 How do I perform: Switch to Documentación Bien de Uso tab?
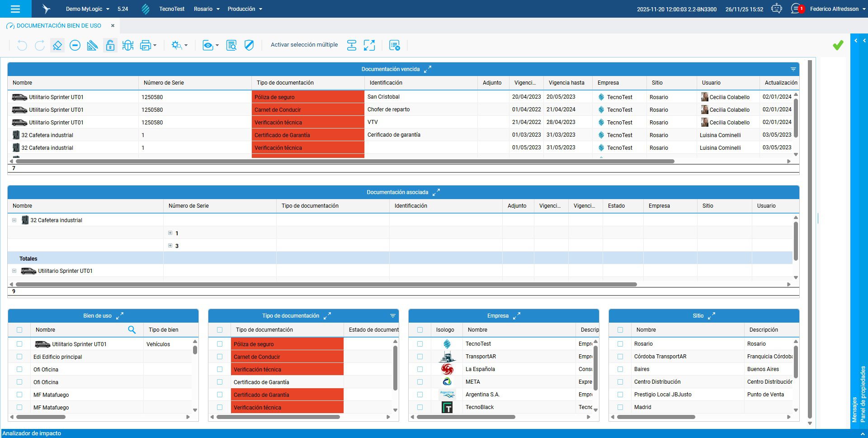[x=58, y=26]
